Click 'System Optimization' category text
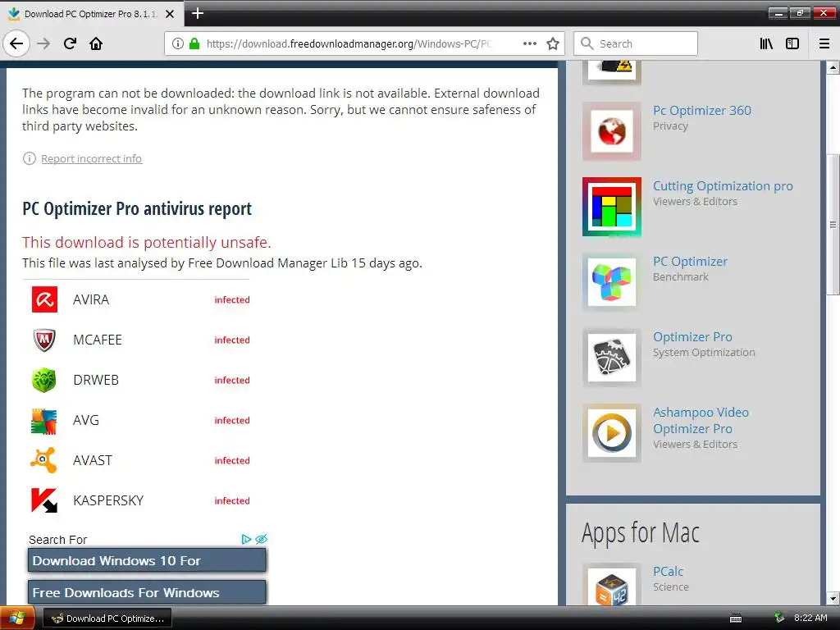This screenshot has width=840, height=630. (x=704, y=353)
